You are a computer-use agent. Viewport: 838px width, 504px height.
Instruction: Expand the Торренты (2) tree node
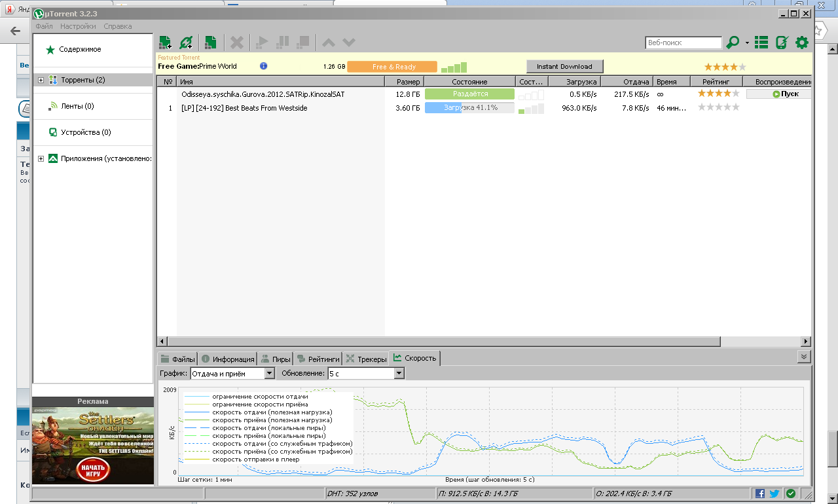pos(41,80)
